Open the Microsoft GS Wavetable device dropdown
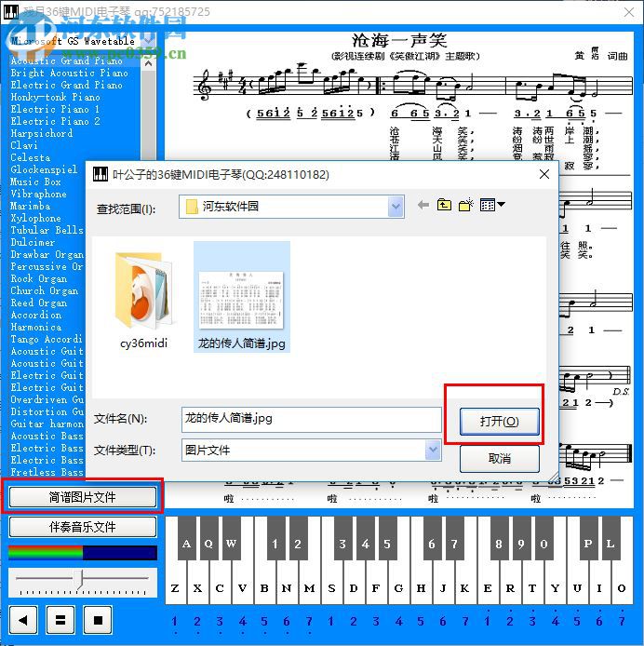The height and width of the screenshot is (646, 644). [148, 41]
